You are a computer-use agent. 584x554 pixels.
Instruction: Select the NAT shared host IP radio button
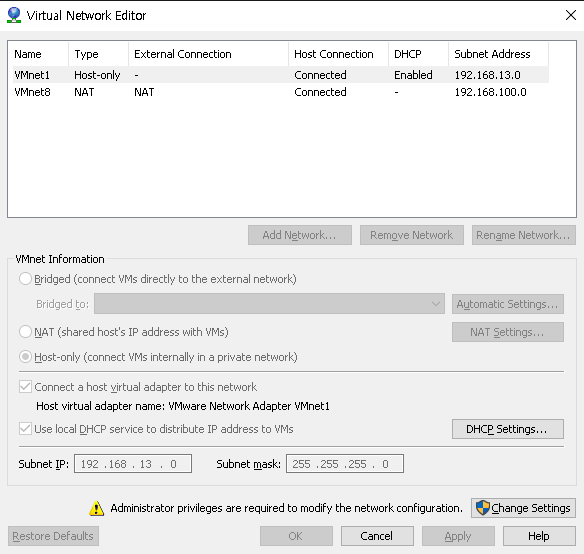pyautogui.click(x=25, y=332)
